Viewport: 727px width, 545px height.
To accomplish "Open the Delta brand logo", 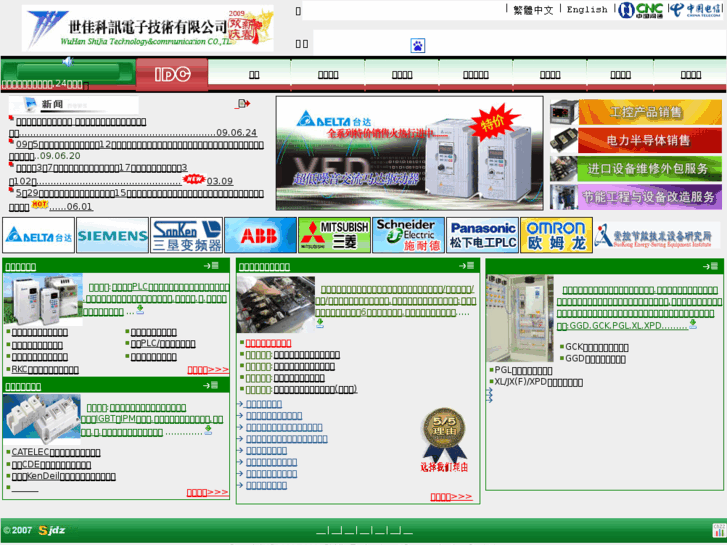I will pos(38,236).
